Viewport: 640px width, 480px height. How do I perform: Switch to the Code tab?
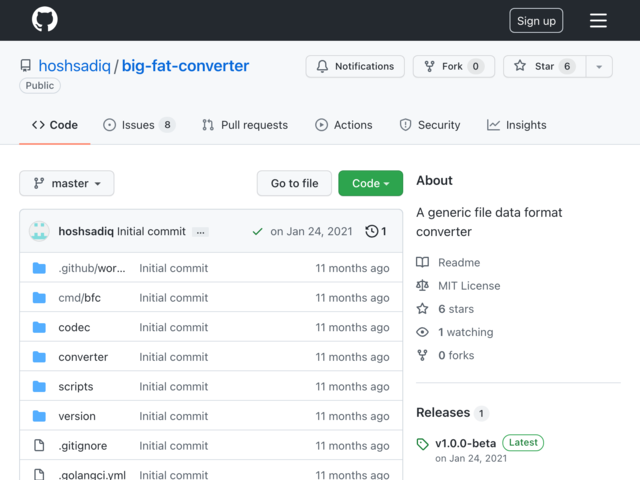coord(55,125)
